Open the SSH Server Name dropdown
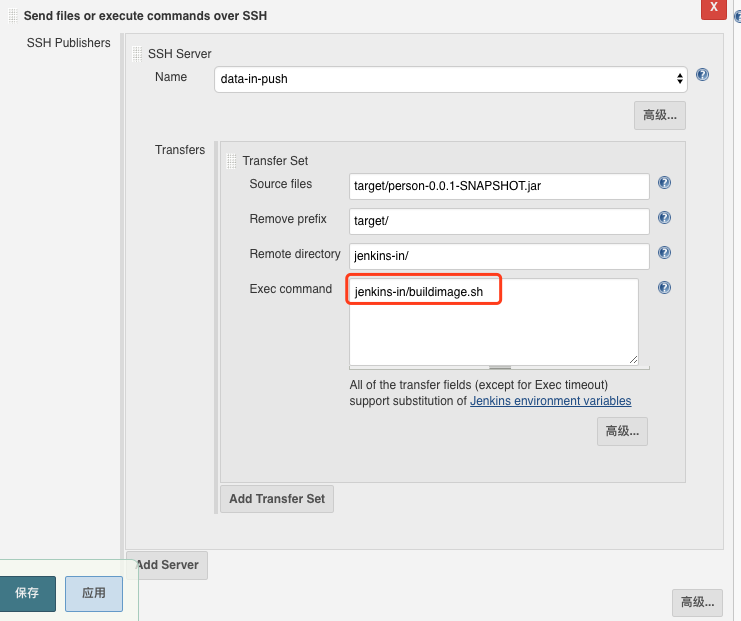This screenshot has width=741, height=621. click(x=451, y=79)
